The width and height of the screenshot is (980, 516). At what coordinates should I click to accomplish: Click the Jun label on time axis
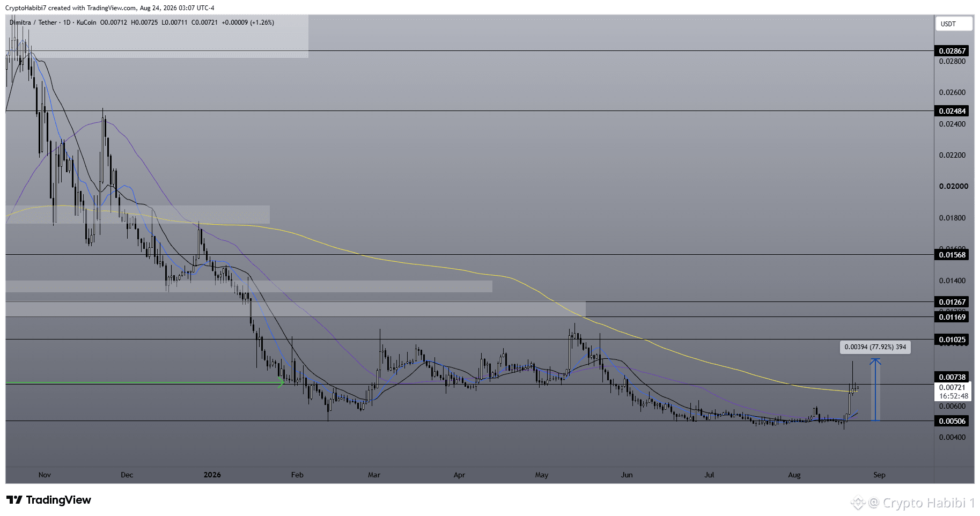point(627,475)
